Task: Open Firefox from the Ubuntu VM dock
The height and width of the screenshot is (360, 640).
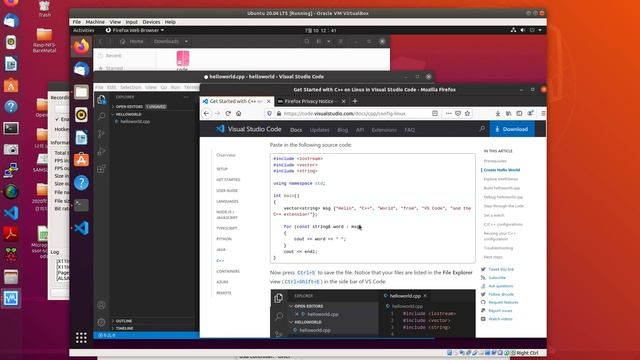Action: coord(81,46)
